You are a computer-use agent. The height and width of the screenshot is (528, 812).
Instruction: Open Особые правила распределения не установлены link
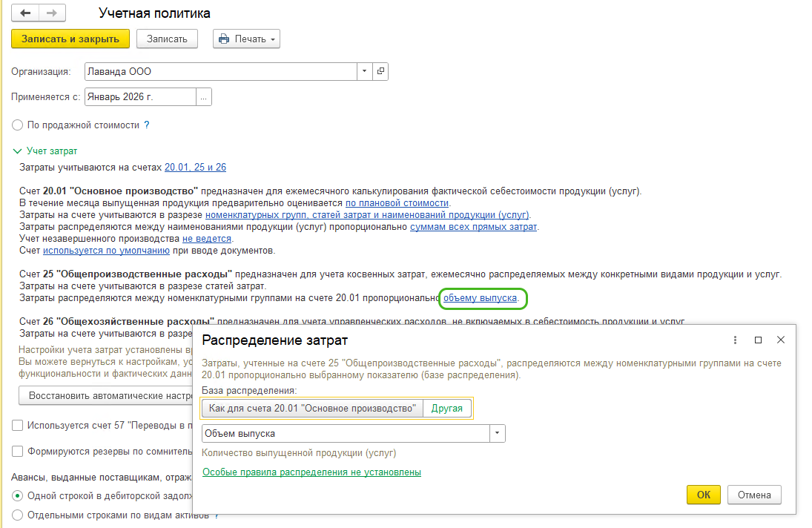click(x=311, y=472)
